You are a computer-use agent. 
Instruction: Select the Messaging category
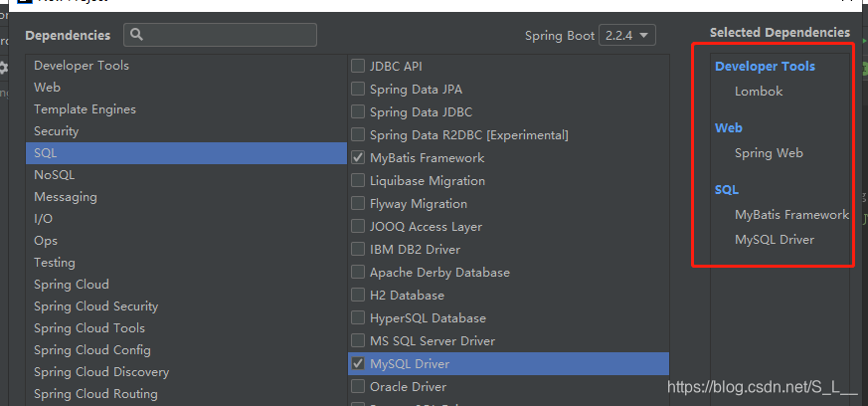pos(186,197)
